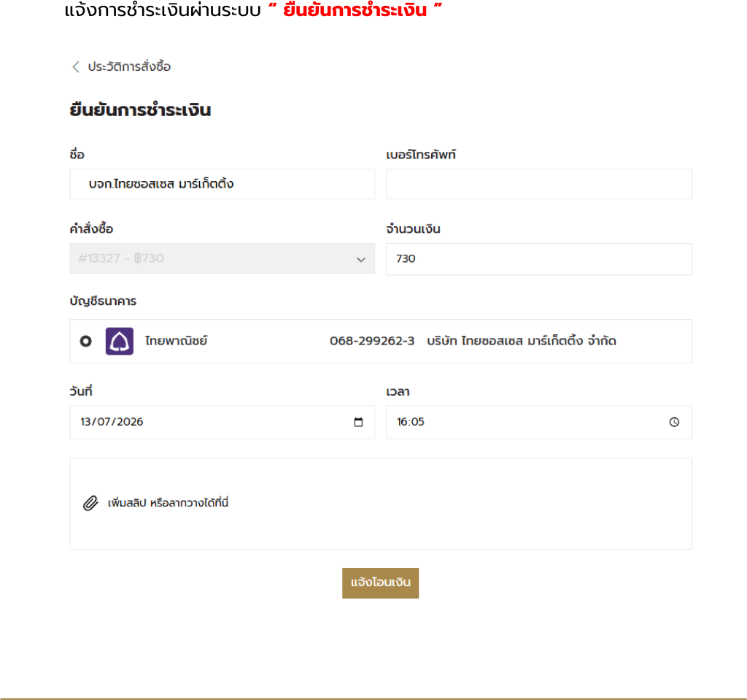
Task: Click the เวลา time field showing 16:05
Action: (x=539, y=423)
